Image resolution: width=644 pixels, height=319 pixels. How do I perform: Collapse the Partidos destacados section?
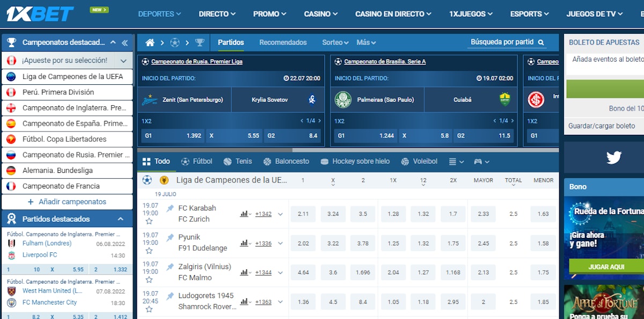click(x=120, y=219)
